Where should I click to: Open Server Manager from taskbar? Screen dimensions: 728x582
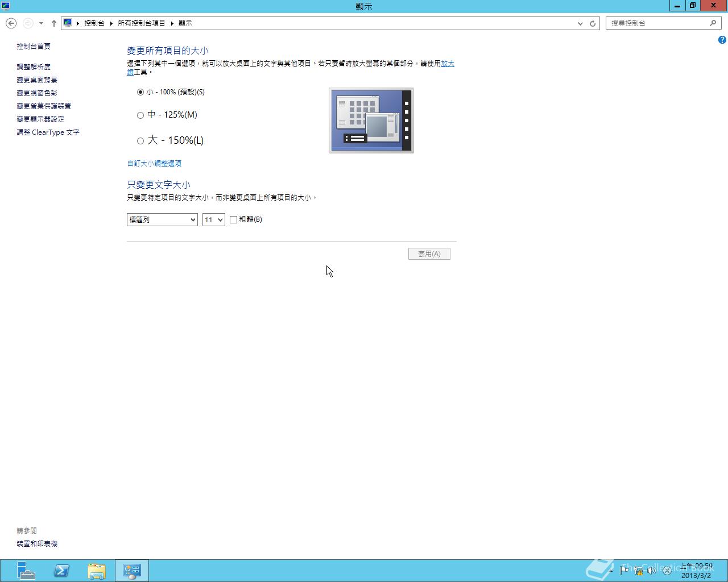click(26, 570)
